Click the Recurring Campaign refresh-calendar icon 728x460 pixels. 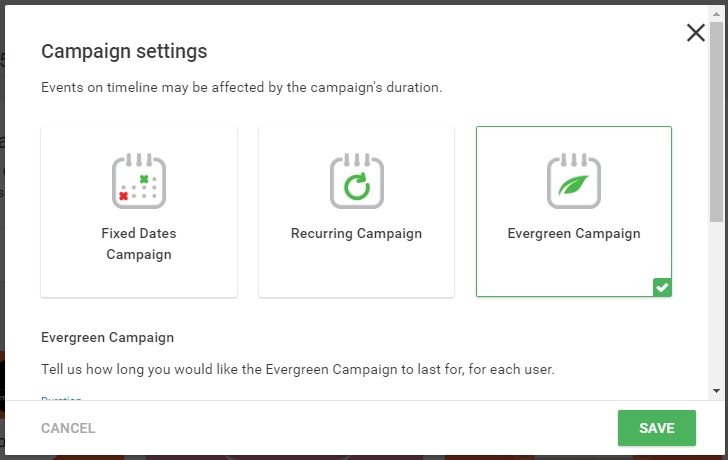[357, 181]
